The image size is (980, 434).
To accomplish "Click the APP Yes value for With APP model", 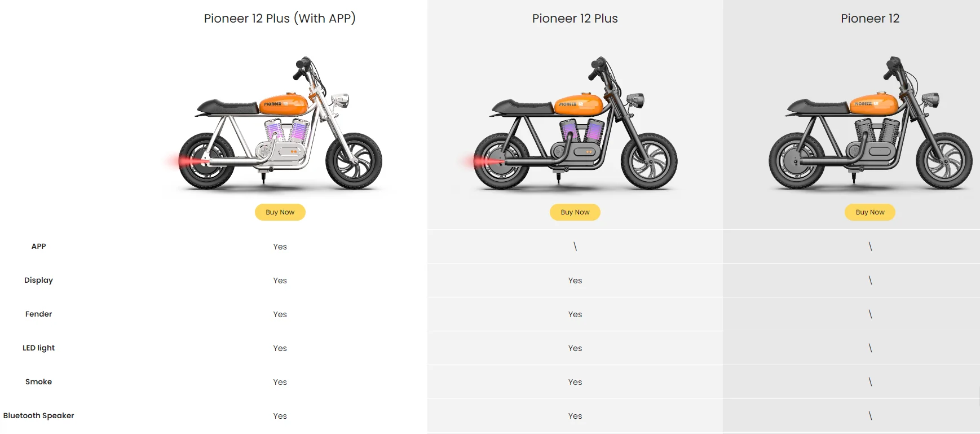I will click(280, 247).
